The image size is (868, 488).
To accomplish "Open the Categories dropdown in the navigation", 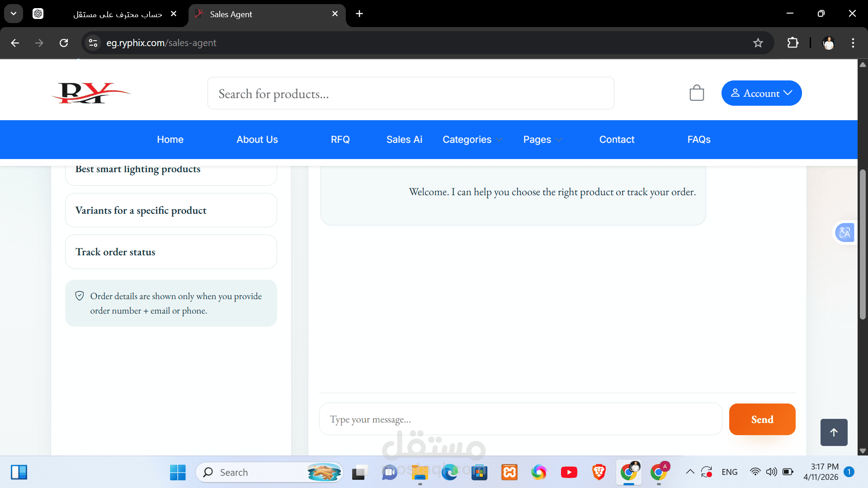I will [467, 140].
